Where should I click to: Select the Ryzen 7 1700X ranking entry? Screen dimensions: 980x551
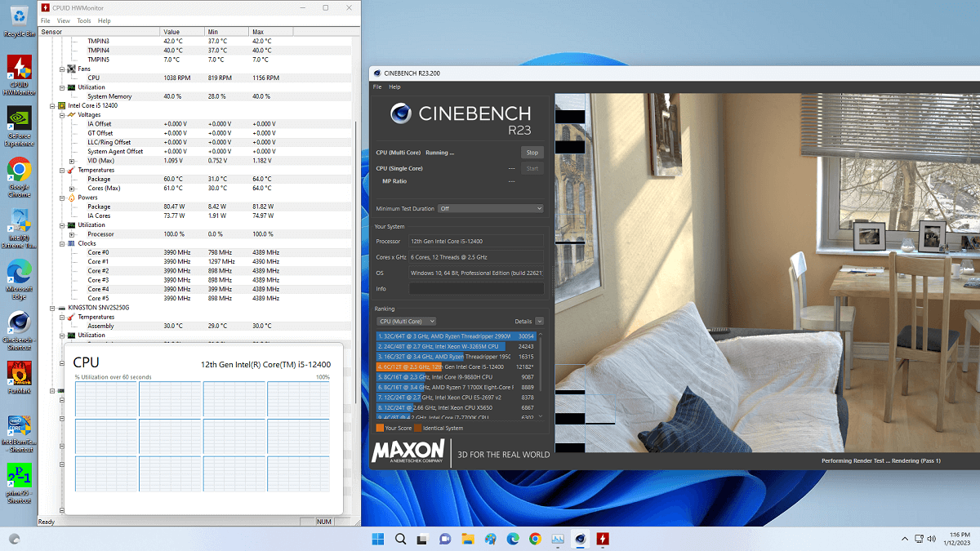coord(455,387)
